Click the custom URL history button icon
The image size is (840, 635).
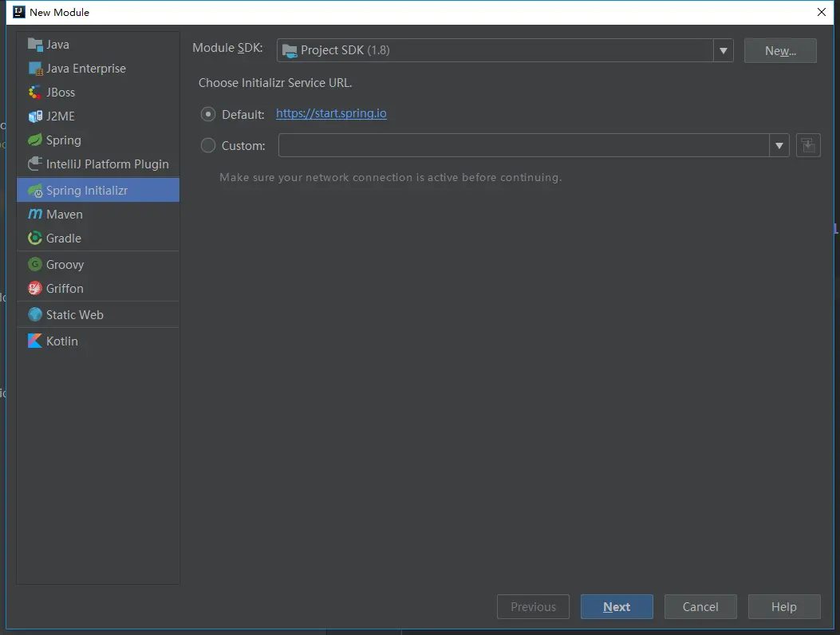click(x=808, y=145)
